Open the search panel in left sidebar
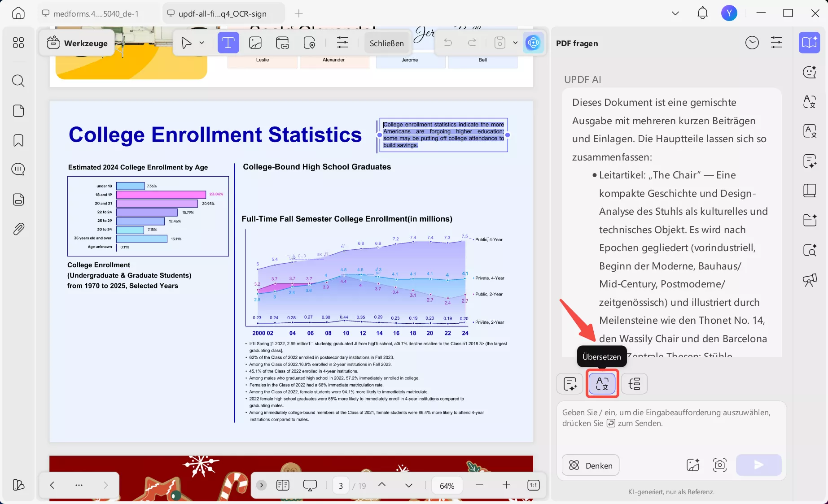 click(x=18, y=81)
